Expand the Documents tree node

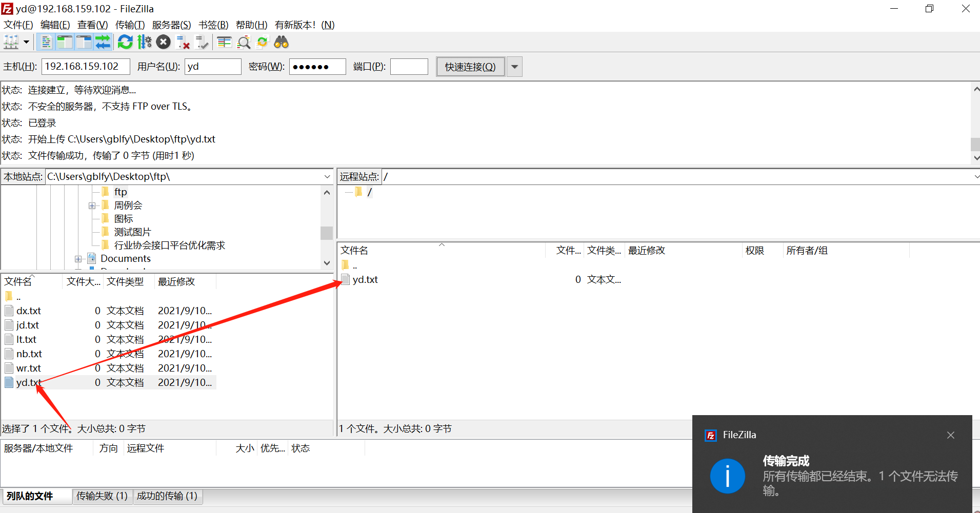point(78,259)
